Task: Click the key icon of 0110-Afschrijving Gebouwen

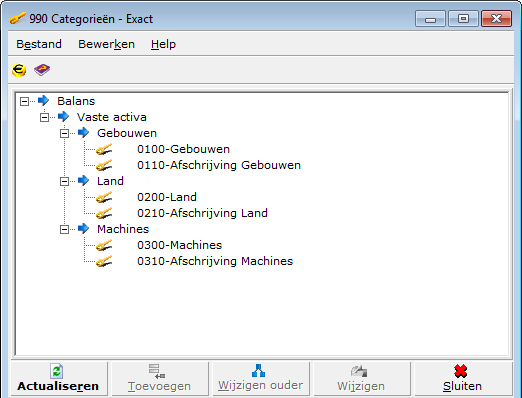Action: [104, 165]
